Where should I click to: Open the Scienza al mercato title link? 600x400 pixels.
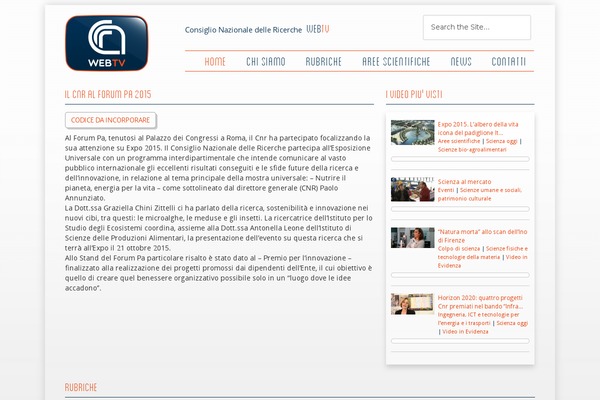(464, 181)
